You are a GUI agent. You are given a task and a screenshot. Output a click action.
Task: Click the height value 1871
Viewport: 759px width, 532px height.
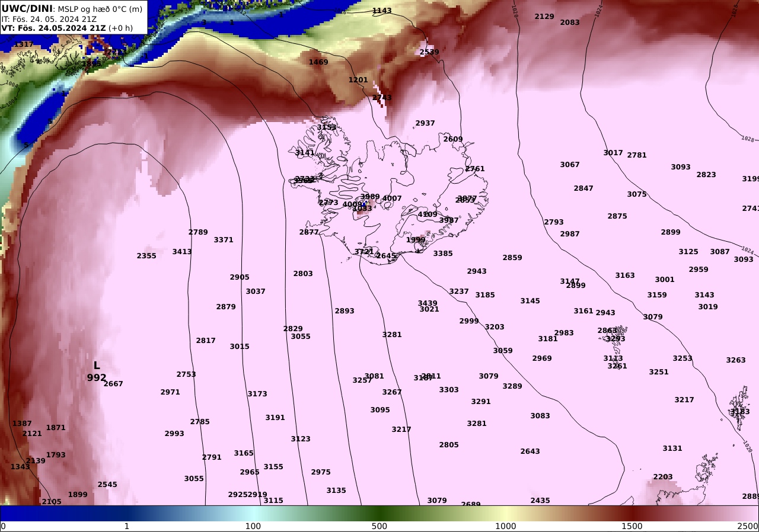(x=56, y=428)
